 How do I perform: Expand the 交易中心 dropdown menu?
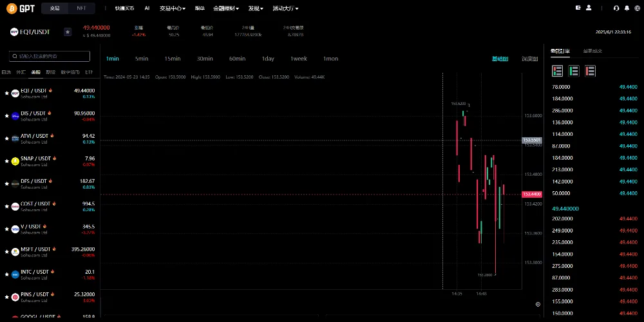click(173, 8)
